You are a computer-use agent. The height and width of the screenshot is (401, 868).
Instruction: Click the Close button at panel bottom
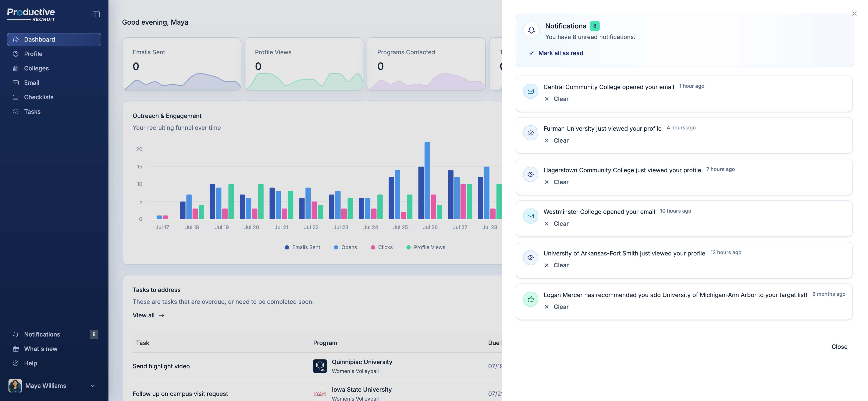(839, 347)
